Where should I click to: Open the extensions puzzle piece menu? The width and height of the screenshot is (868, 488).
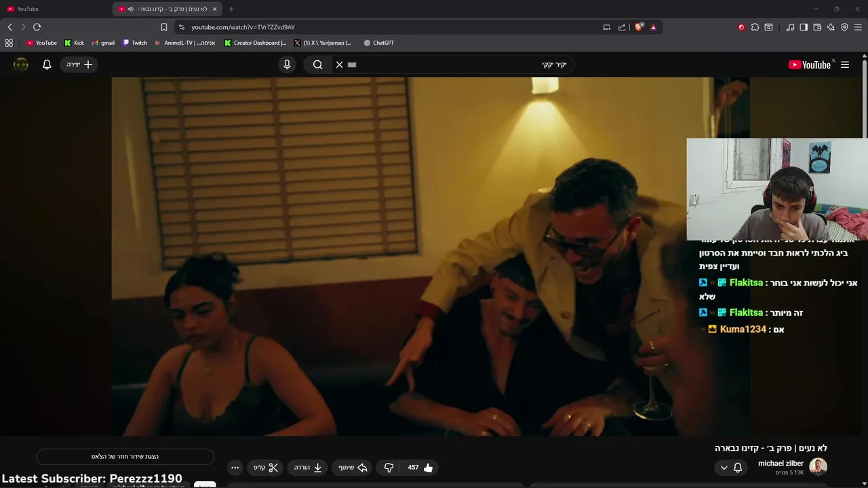point(755,27)
